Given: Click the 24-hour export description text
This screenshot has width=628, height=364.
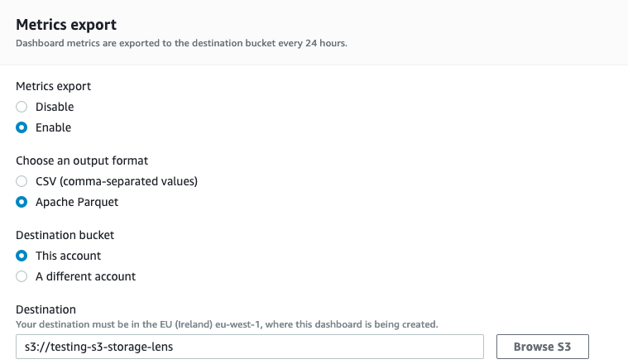Looking at the screenshot, I should (x=181, y=43).
